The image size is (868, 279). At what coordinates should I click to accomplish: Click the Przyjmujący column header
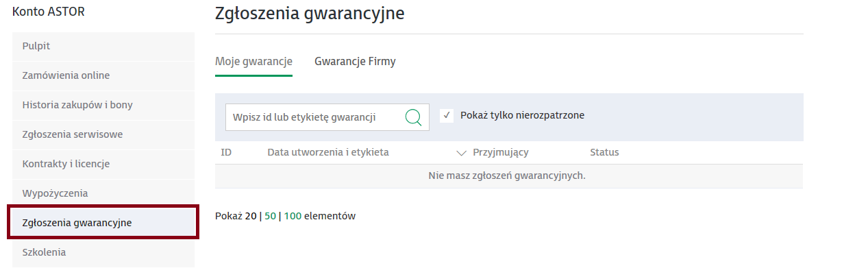501,152
